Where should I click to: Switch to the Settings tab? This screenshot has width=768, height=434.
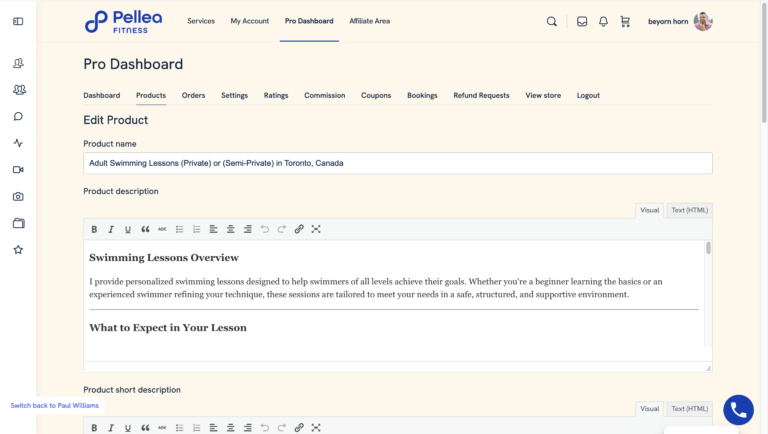(x=234, y=96)
